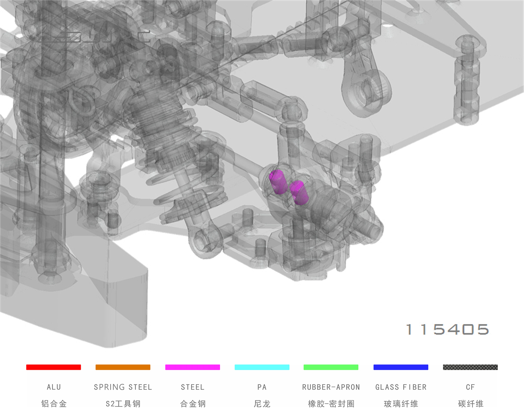Pick the cyan PA color bar
Screen dimensions: 524x420
tap(262, 367)
